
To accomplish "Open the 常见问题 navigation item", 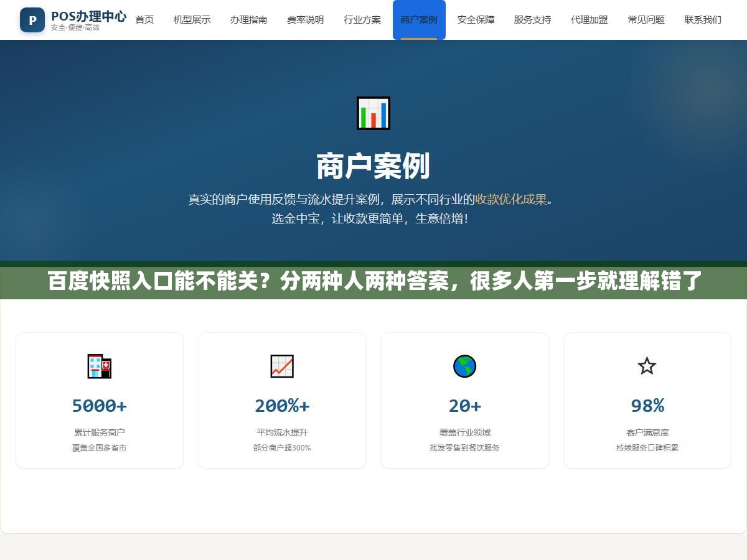I will pyautogui.click(x=646, y=20).
